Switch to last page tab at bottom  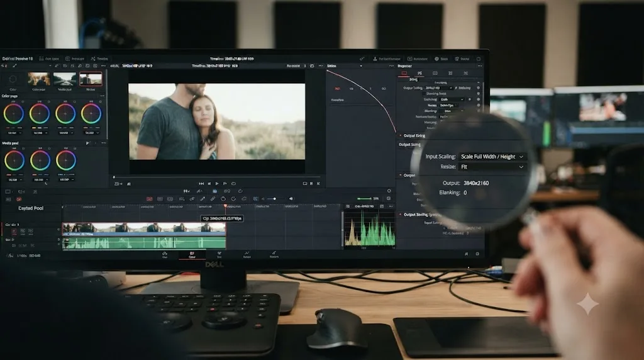click(x=274, y=255)
